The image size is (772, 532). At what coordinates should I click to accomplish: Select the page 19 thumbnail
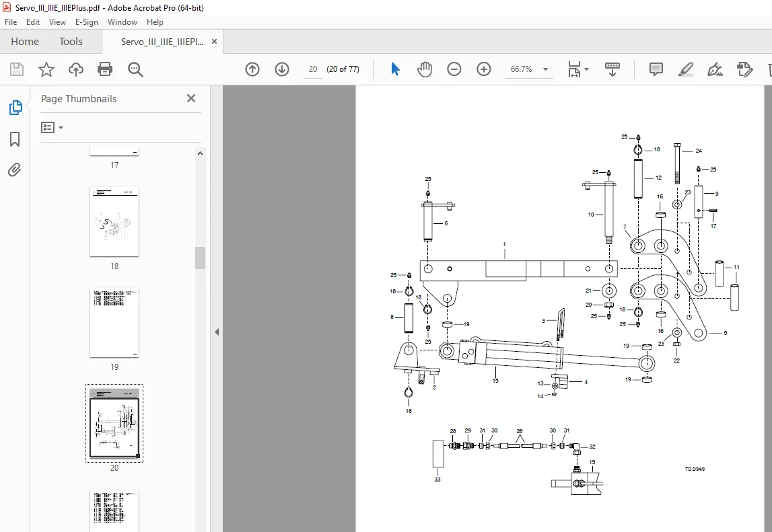(114, 323)
